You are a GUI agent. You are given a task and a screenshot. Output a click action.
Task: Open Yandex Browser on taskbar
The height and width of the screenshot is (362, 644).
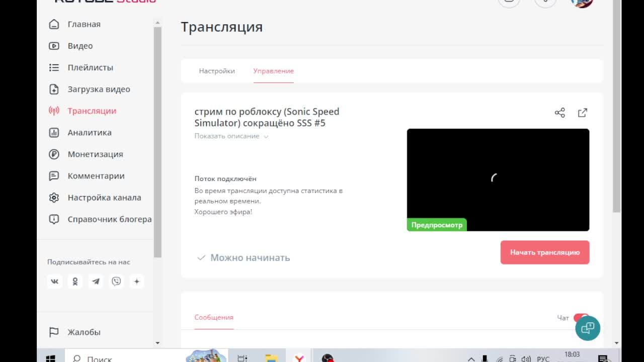pyautogui.click(x=299, y=358)
